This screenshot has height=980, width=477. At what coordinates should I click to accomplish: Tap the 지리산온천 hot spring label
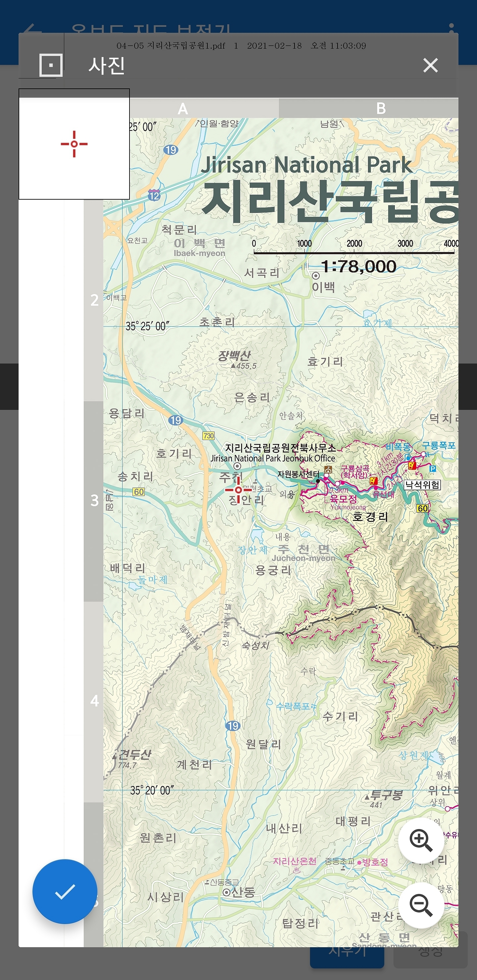(x=295, y=861)
